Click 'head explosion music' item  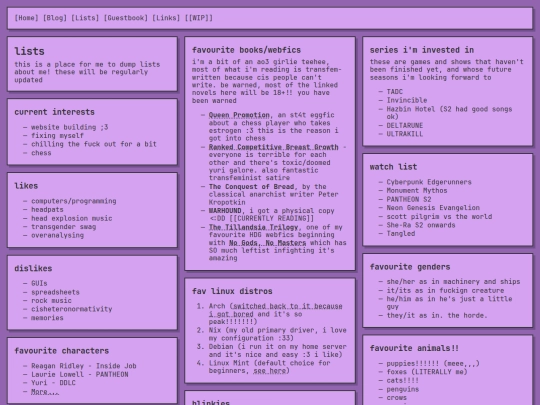(72, 218)
